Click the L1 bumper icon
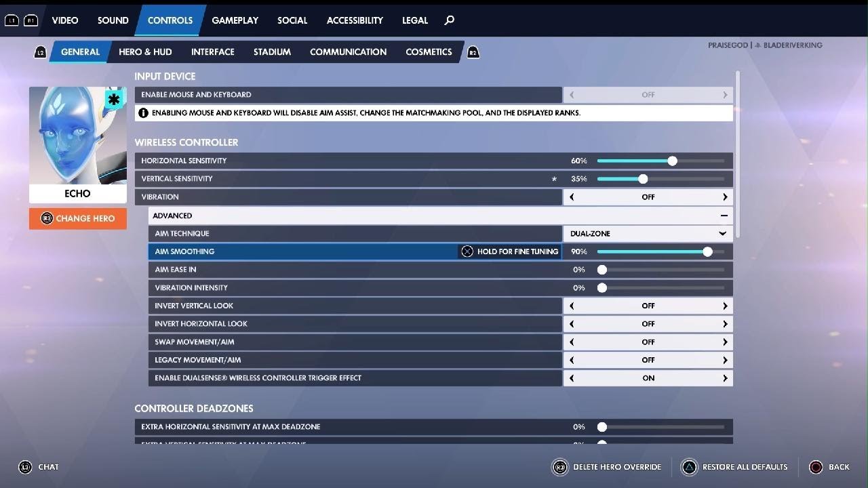The width and height of the screenshot is (868, 488). (12, 20)
